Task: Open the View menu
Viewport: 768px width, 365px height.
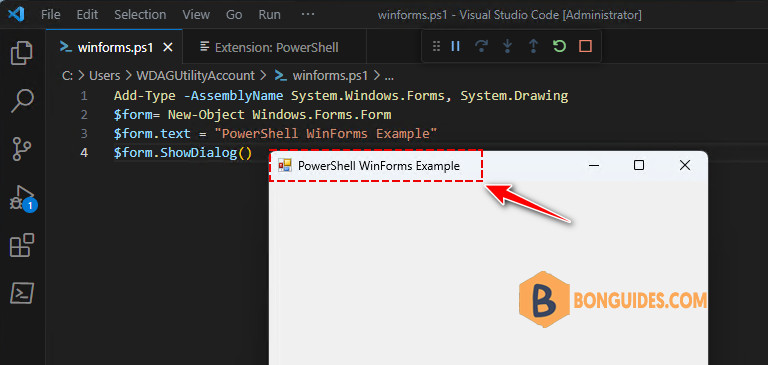Action: click(x=196, y=15)
